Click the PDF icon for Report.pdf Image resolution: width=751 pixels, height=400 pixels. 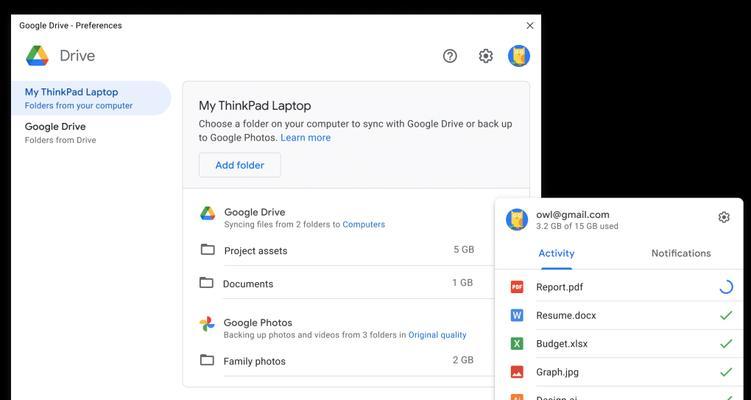(x=517, y=287)
